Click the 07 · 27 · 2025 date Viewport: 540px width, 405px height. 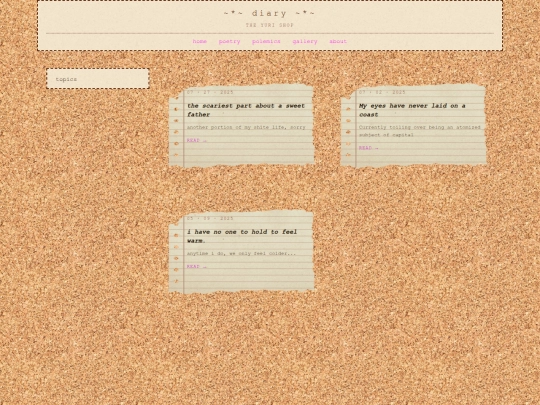tap(210, 92)
